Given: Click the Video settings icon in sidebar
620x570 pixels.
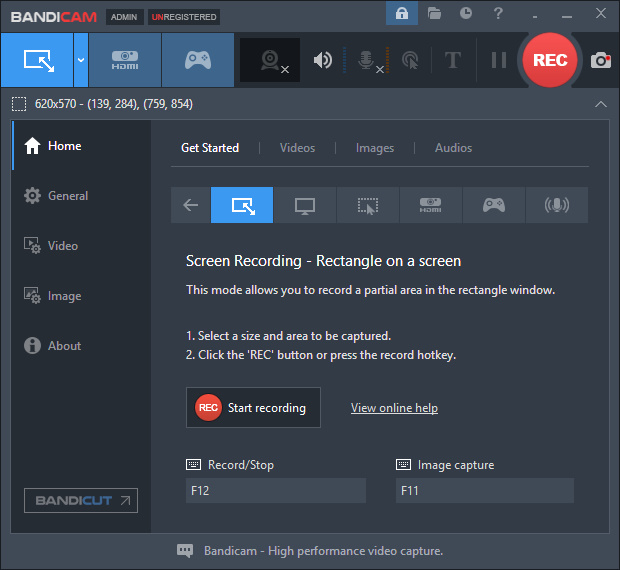Looking at the screenshot, I should (32, 245).
